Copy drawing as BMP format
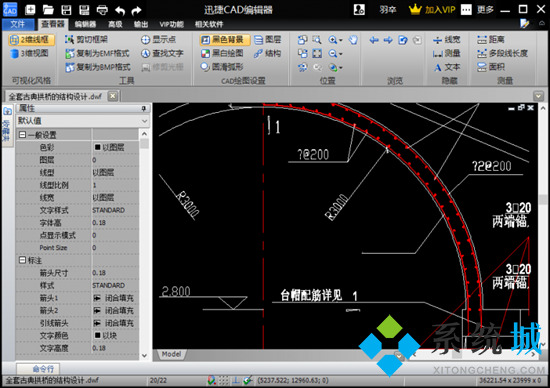 click(98, 67)
